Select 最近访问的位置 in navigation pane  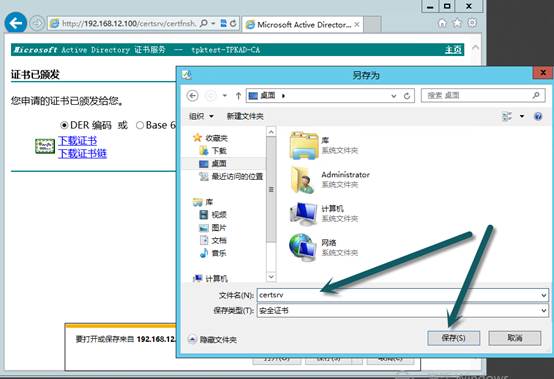tap(232, 176)
